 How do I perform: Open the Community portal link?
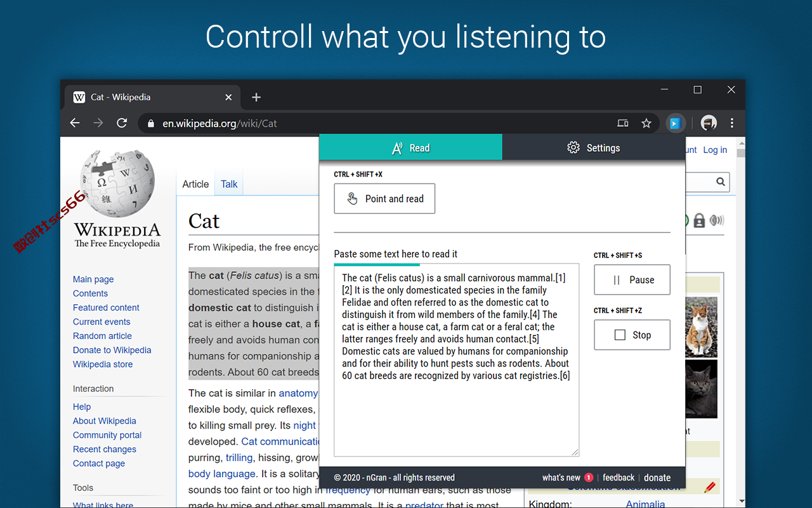(107, 435)
